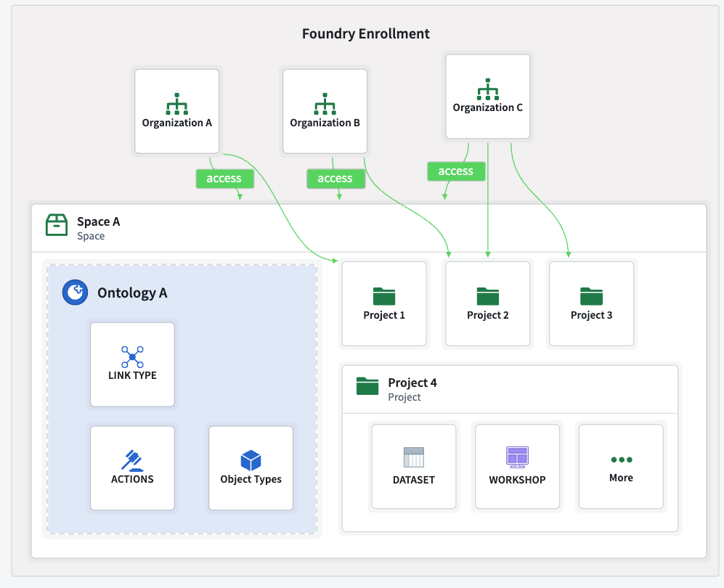Click the access tag under Organization C

point(456,171)
